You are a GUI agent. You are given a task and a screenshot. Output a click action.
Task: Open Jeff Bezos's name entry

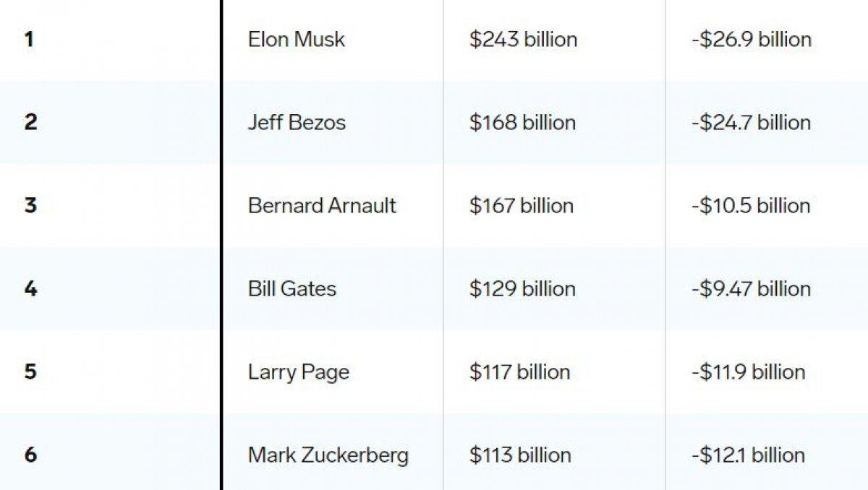point(297,122)
